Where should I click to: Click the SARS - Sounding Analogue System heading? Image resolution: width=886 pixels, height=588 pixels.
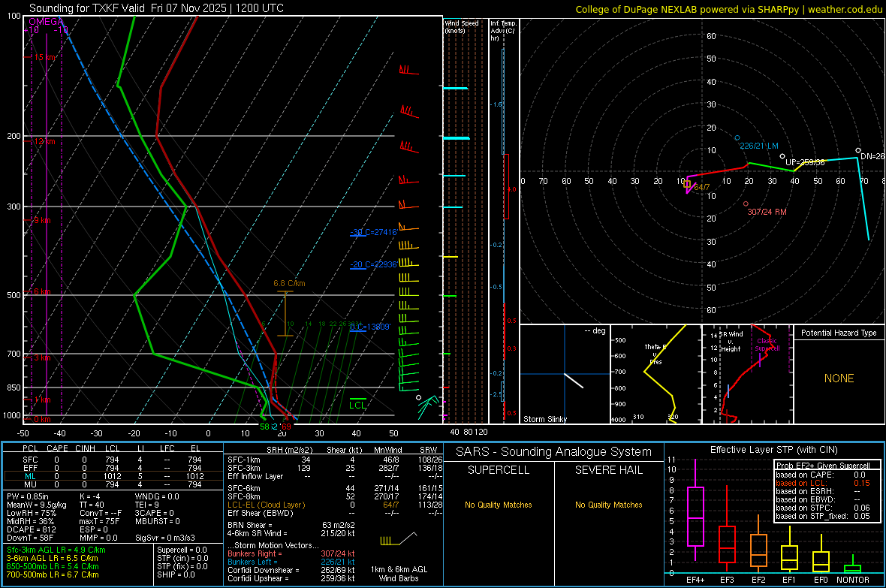(x=554, y=452)
